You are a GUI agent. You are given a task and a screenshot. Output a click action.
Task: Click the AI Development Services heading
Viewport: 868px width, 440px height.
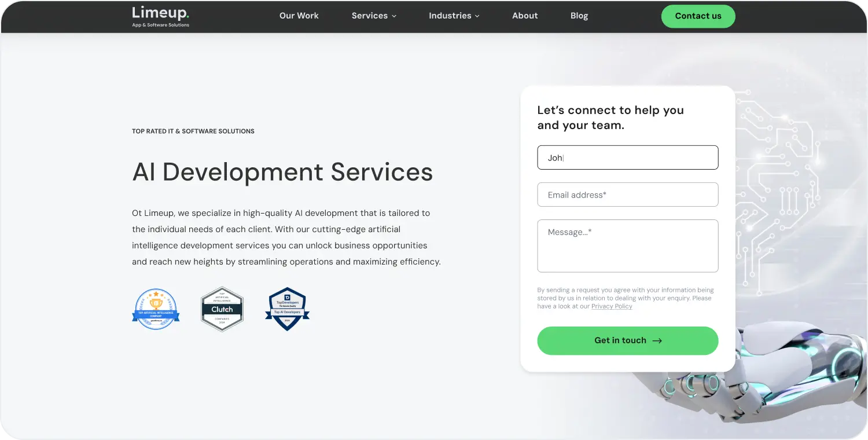point(282,172)
